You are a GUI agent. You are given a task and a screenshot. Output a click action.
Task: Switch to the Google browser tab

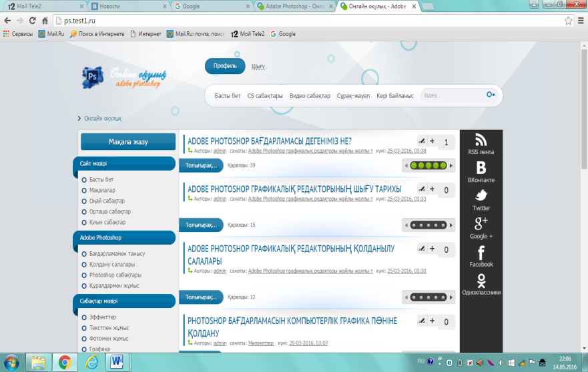pyautogui.click(x=212, y=6)
